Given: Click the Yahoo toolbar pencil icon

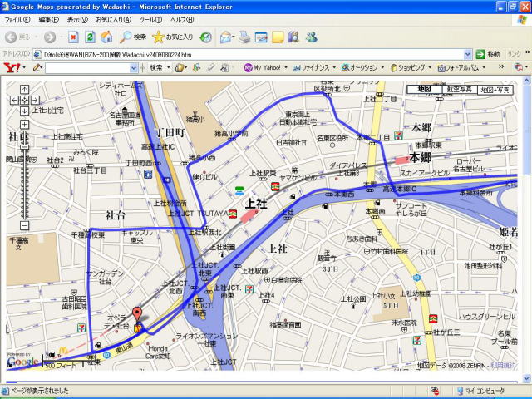Looking at the screenshot, I should 37,67.
